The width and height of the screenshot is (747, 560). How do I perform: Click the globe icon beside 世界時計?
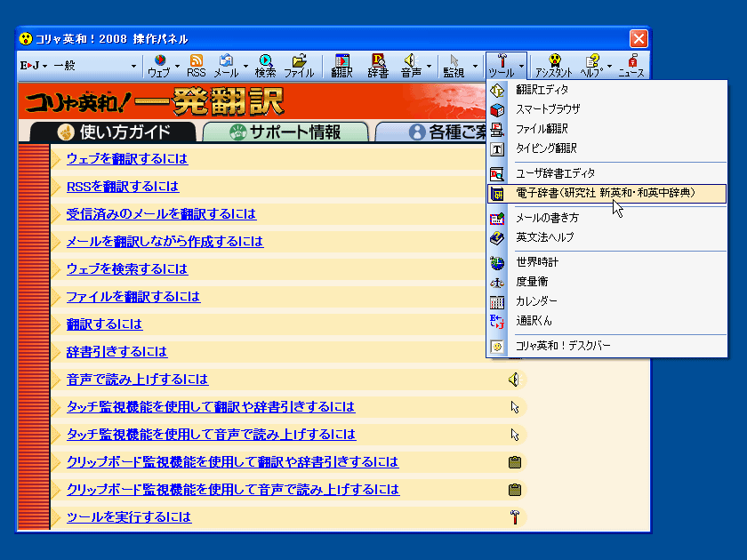(x=497, y=263)
